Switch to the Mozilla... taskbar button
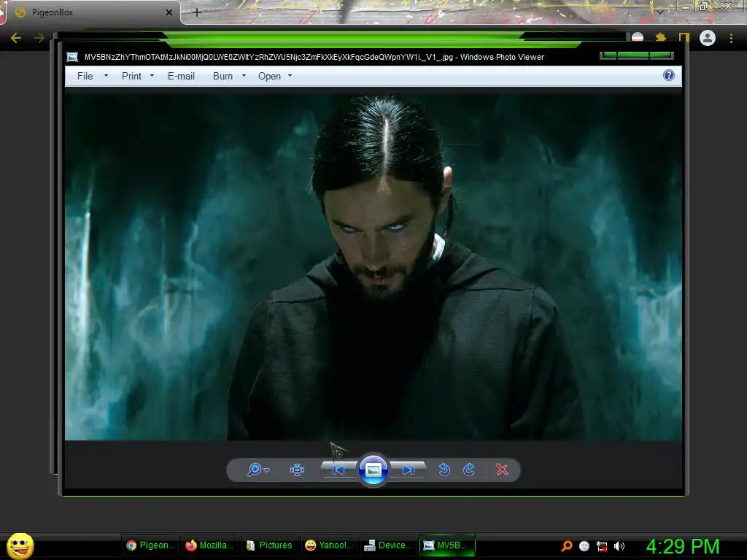Image resolution: width=747 pixels, height=560 pixels. [209, 545]
